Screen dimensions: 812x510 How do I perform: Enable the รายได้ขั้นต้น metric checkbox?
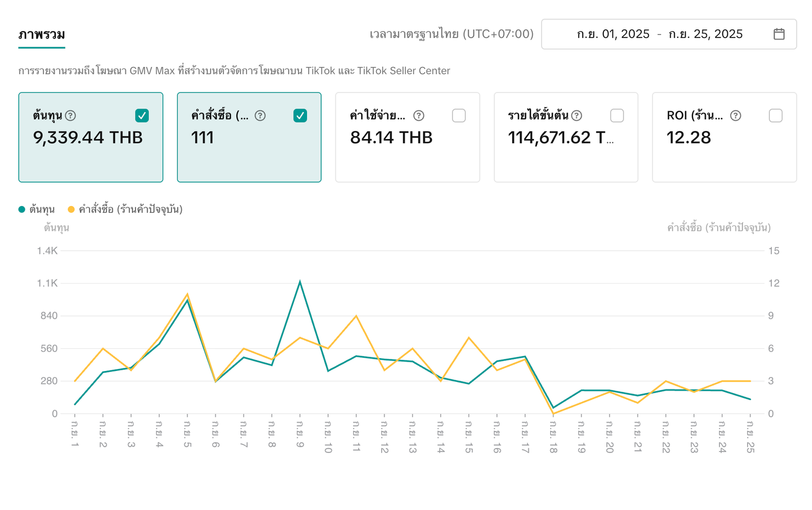click(617, 116)
